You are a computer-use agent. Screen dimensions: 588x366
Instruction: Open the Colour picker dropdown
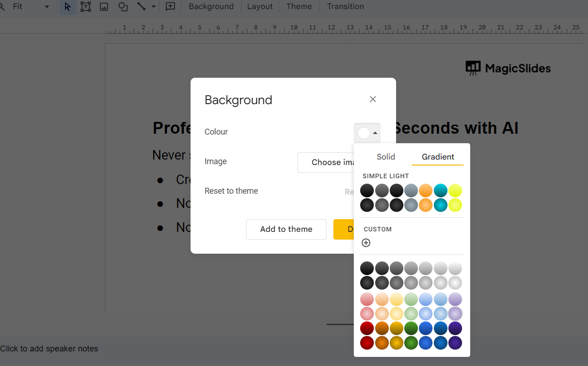click(367, 133)
